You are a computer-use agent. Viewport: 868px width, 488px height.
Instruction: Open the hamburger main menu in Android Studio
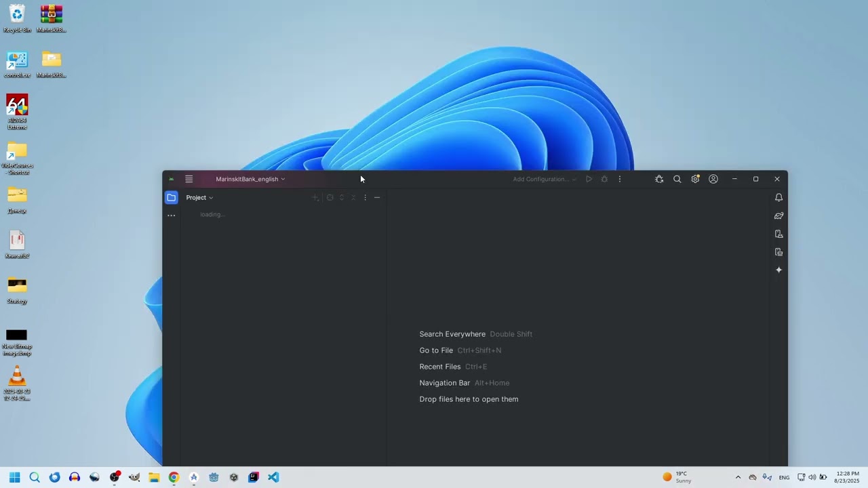coord(189,179)
